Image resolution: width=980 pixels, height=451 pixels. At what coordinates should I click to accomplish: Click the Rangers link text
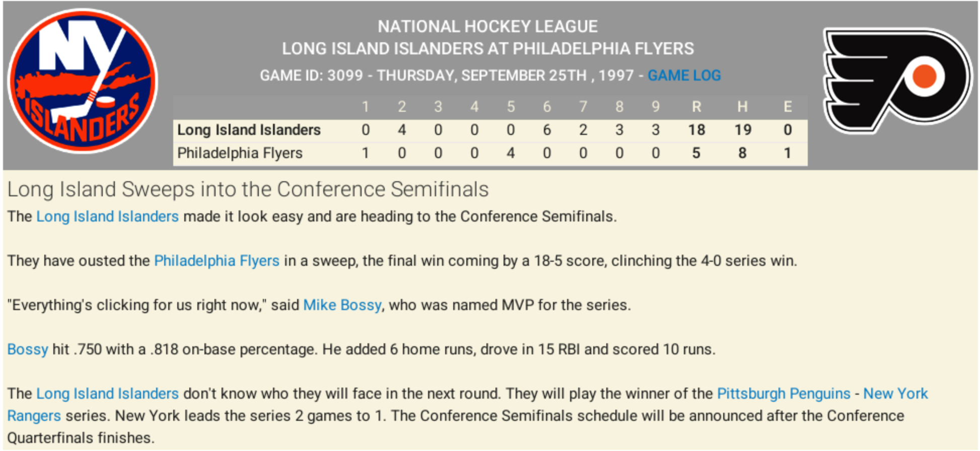[x=34, y=416]
